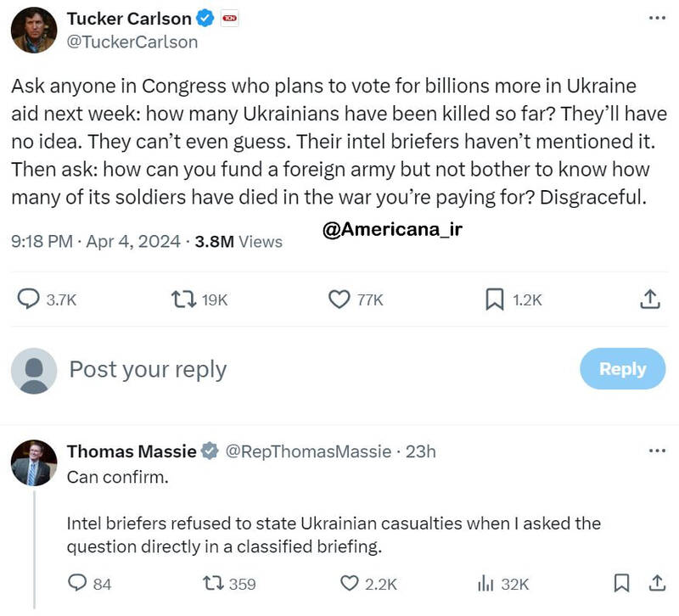This screenshot has width=679, height=616.
Task: Click the Post your reply field
Action: pyautogui.click(x=148, y=369)
